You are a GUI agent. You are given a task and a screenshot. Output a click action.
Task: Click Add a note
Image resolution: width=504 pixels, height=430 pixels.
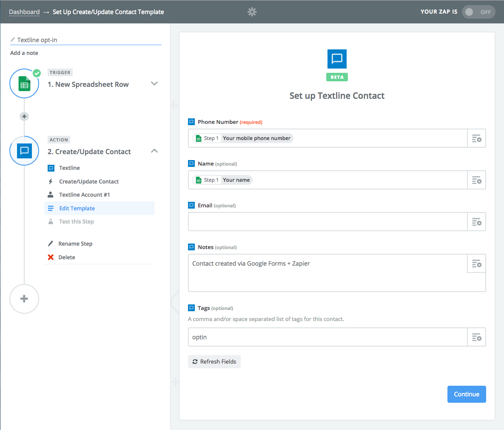coord(24,53)
